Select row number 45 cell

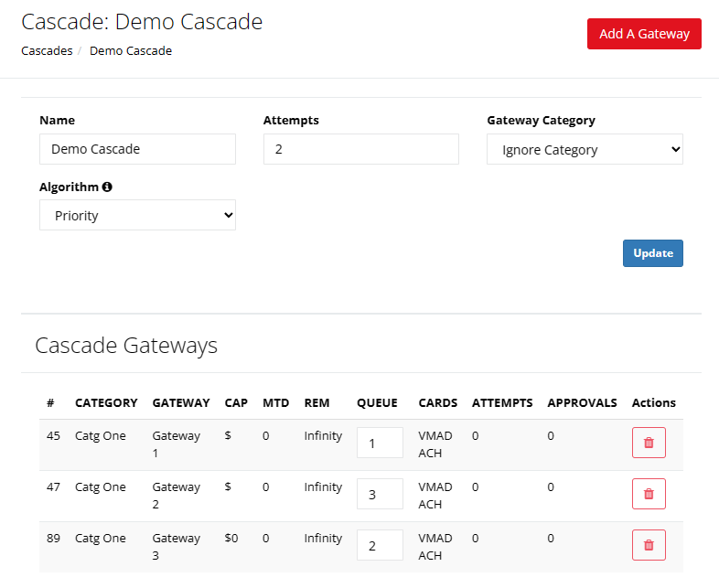(x=53, y=436)
